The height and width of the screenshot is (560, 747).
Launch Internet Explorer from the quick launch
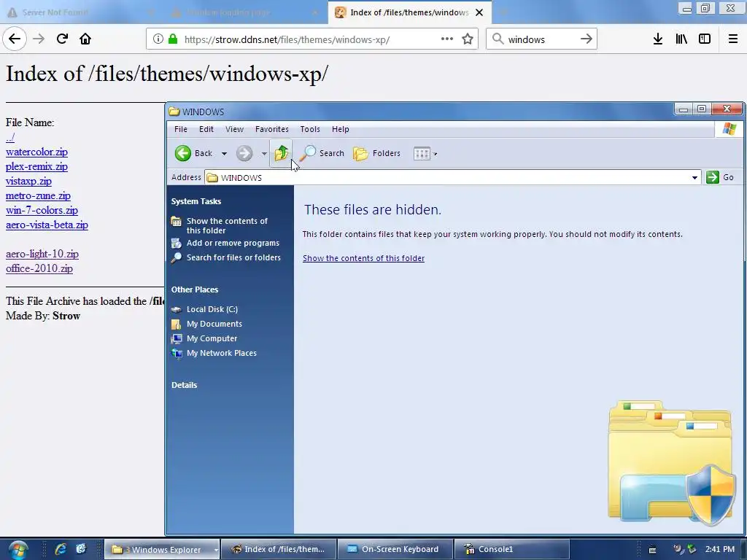[x=61, y=549]
